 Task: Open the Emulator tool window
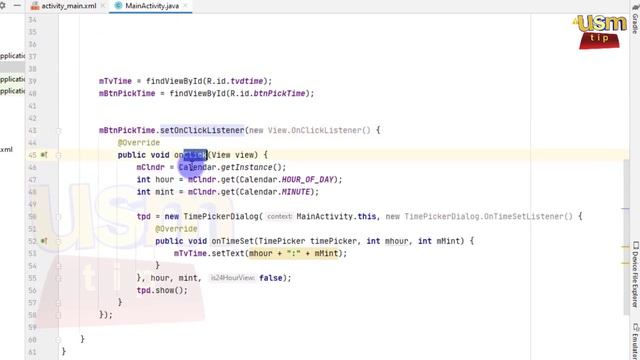(635, 341)
